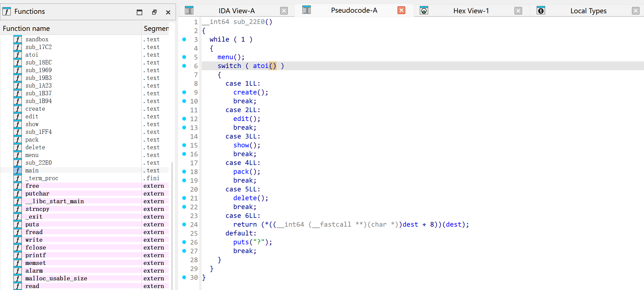Select the delete function row
644x290 pixels.
[84, 147]
